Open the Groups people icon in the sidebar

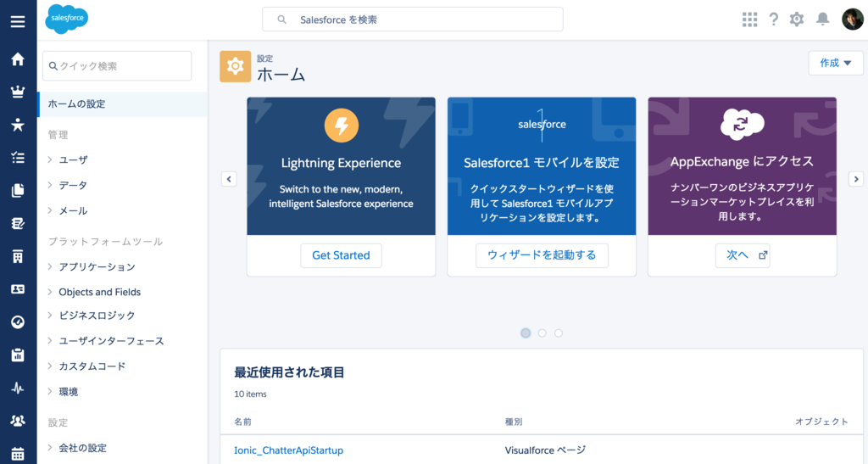(18, 421)
